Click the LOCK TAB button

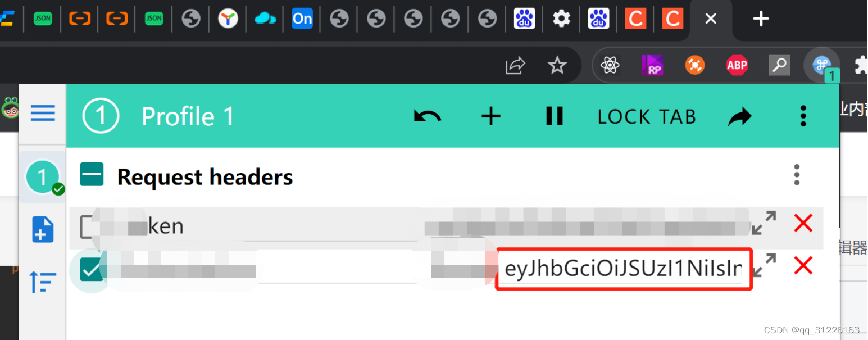[x=647, y=116]
